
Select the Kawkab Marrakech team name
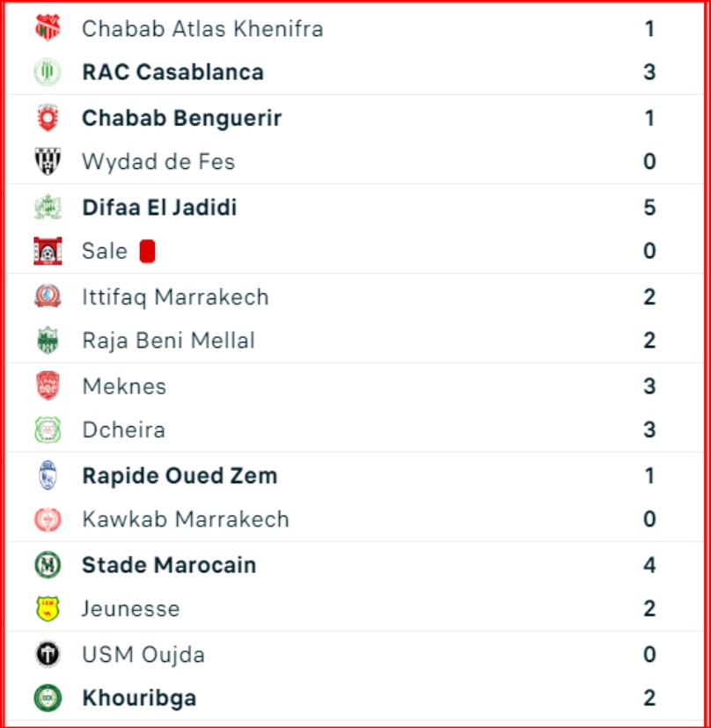point(186,519)
